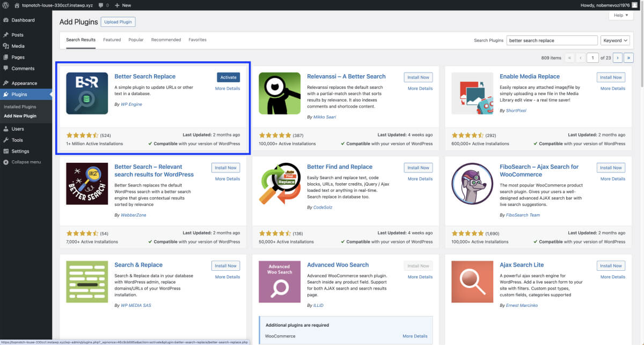Click the Posts pin icon
The height and width of the screenshot is (345, 644).
[5, 35]
